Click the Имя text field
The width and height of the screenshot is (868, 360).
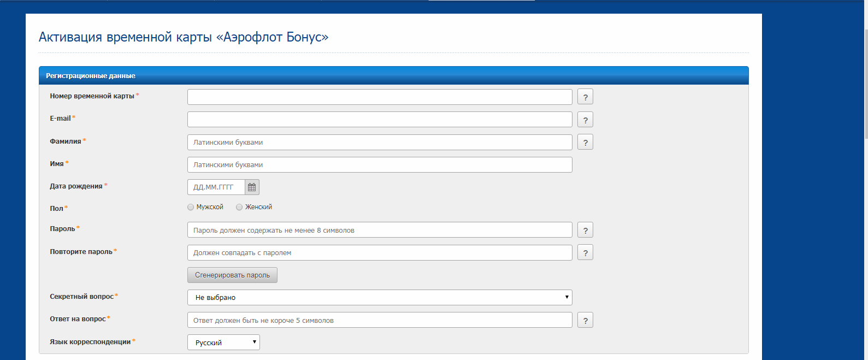click(379, 165)
